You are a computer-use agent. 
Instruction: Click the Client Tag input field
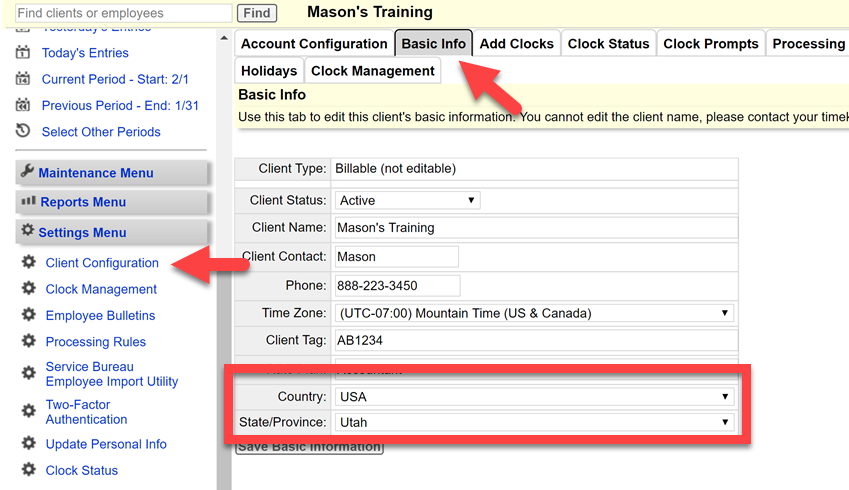(x=534, y=340)
